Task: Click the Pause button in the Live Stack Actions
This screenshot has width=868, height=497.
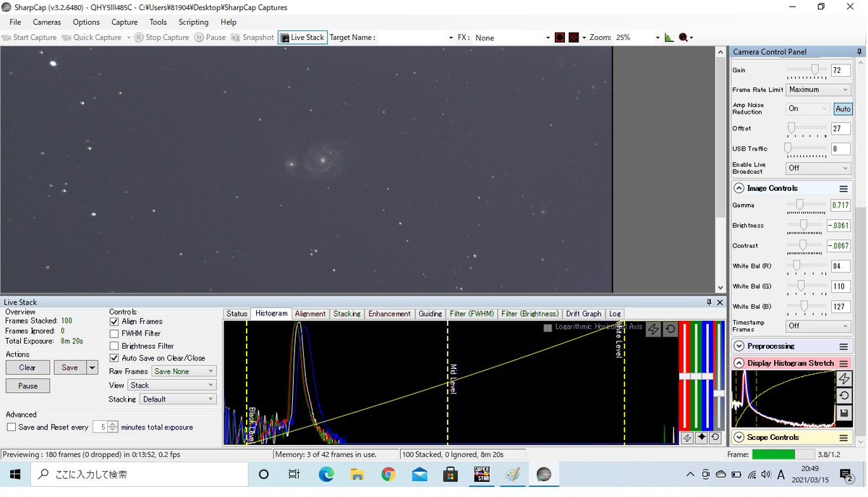Action: [x=27, y=386]
